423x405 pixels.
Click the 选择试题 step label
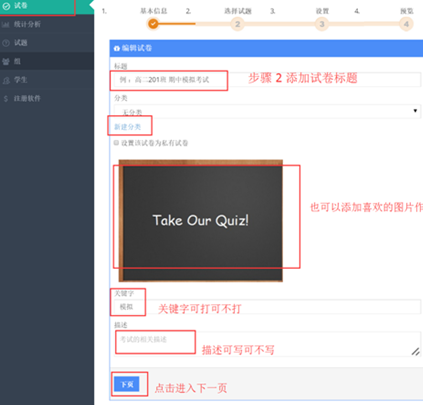pos(238,11)
